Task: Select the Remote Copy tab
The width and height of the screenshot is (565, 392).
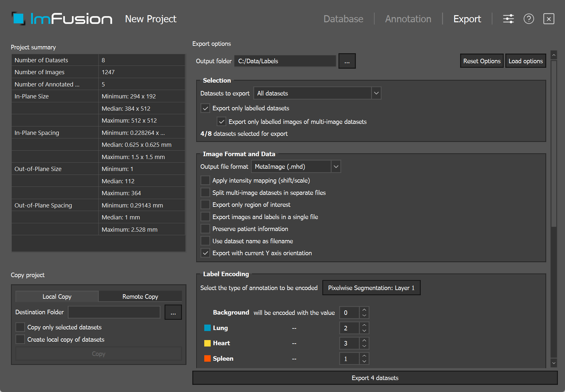Action: tap(140, 297)
